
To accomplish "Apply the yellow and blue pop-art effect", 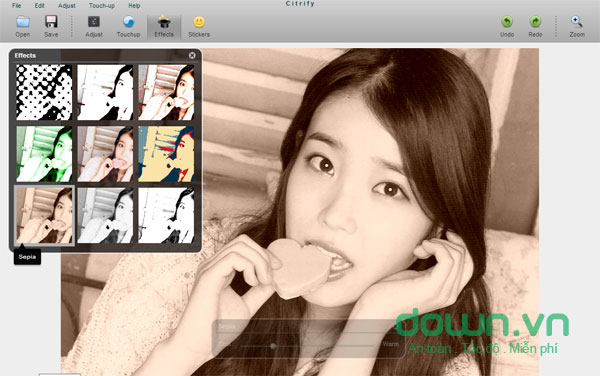I will (166, 154).
